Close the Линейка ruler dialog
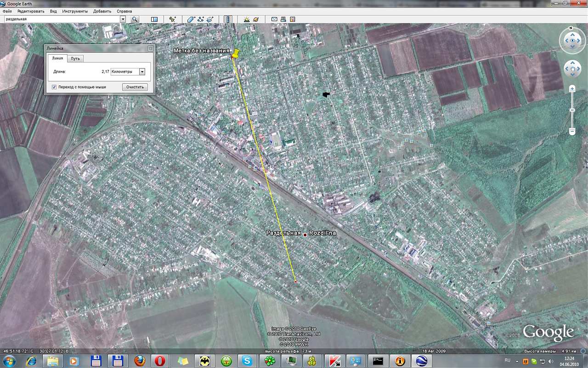588x368 pixels. pyautogui.click(x=150, y=48)
